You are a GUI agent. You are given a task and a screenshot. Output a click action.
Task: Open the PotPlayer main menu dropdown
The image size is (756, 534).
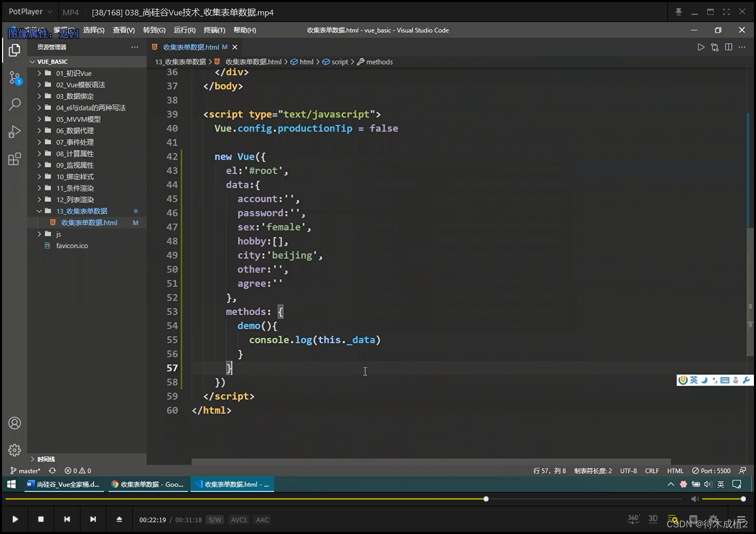click(x=30, y=12)
